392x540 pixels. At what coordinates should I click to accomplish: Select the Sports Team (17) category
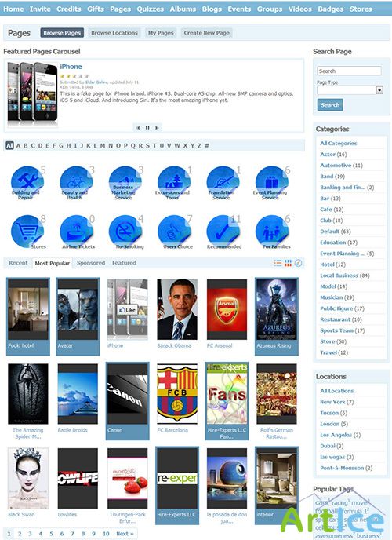pos(342,330)
